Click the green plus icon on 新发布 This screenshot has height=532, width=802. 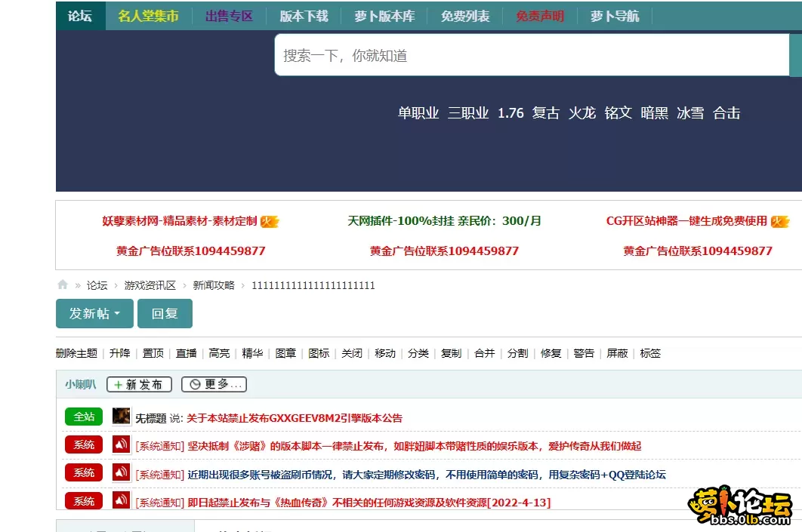point(118,384)
